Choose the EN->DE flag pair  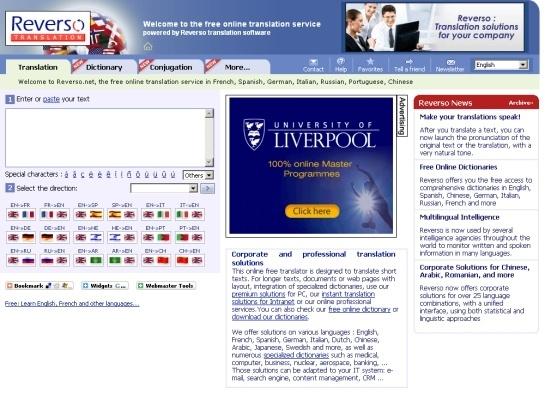21,237
